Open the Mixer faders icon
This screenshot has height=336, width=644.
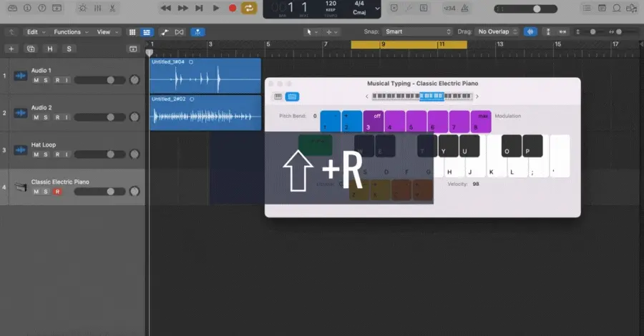point(98,8)
